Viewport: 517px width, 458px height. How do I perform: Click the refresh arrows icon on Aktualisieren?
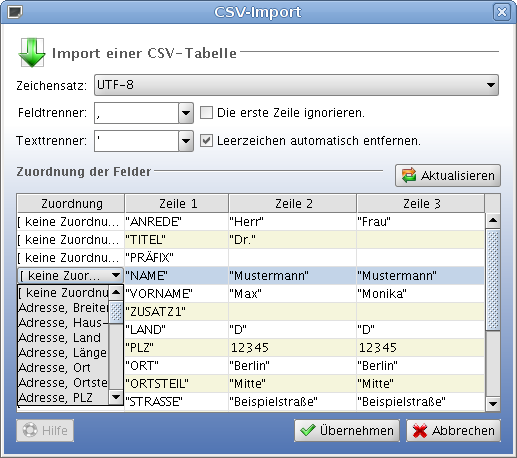409,175
